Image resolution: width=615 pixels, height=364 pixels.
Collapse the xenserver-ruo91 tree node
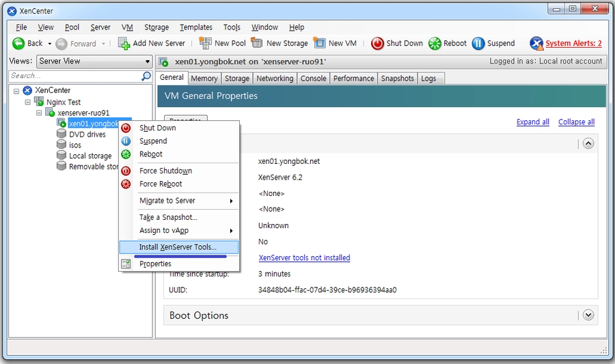click(x=39, y=113)
